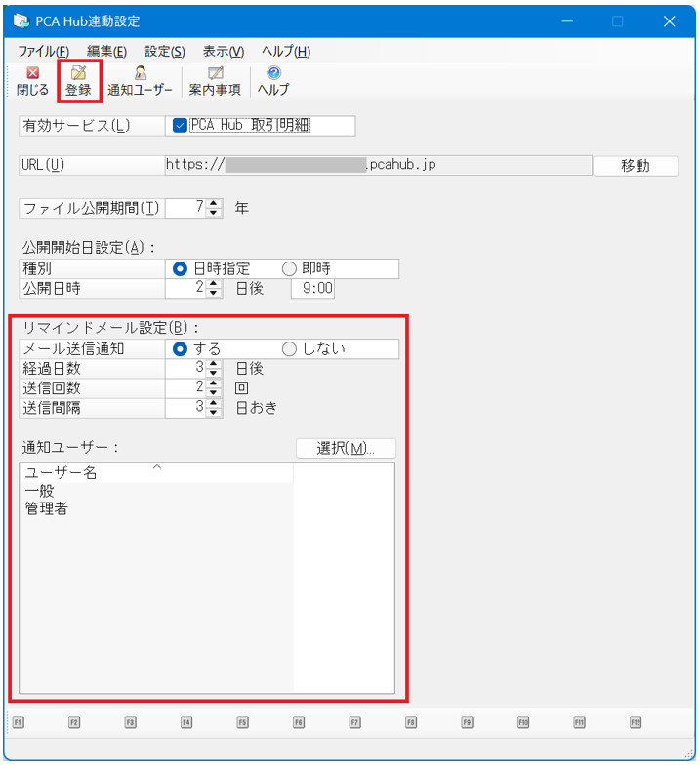This screenshot has height=765, width=700.
Task: Click the 経過日数 value field showing 3
Action: [186, 368]
